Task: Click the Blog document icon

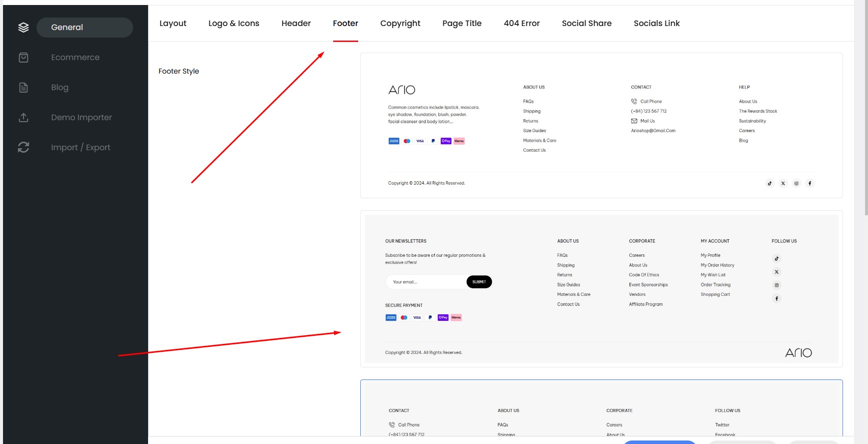Action: pyautogui.click(x=24, y=88)
